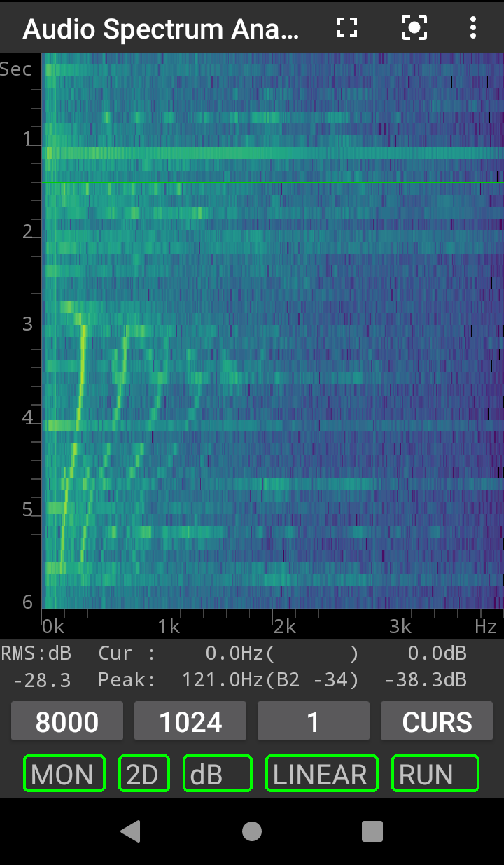The image size is (504, 865).
Task: Tap the screenshot capture icon
Action: point(414,28)
